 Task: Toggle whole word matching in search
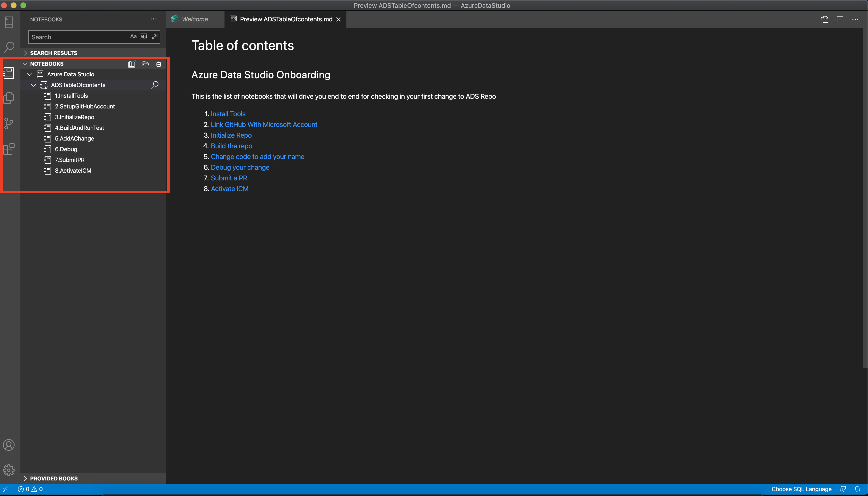click(x=144, y=36)
